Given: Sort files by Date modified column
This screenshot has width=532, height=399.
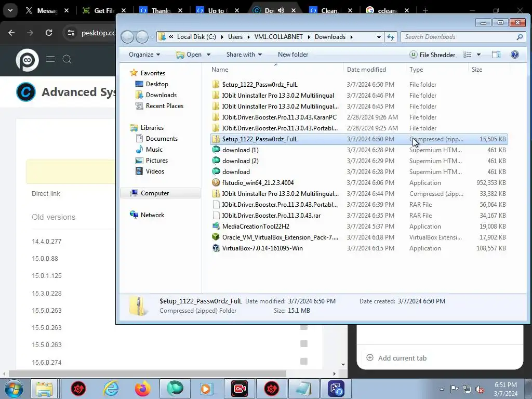Looking at the screenshot, I should point(366,70).
